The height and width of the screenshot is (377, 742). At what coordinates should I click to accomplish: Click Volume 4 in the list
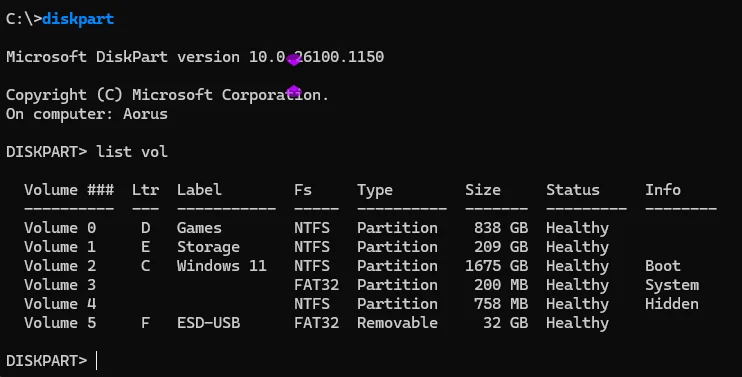(x=60, y=304)
